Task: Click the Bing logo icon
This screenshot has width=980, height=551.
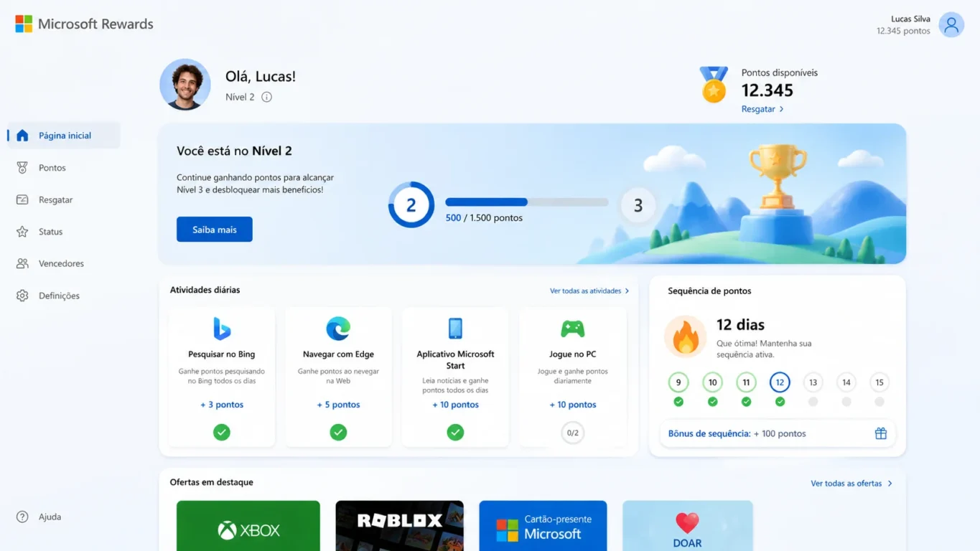Action: coord(222,329)
